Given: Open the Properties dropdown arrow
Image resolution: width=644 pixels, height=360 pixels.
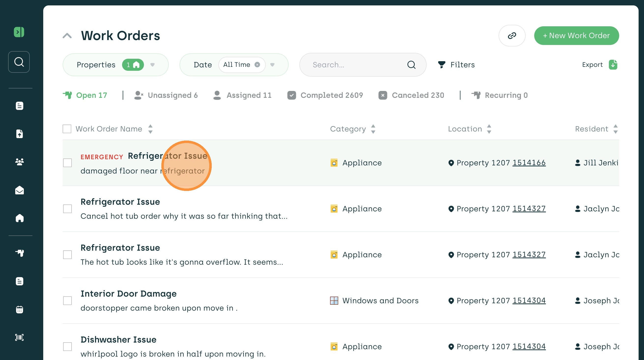Looking at the screenshot, I should coord(152,65).
